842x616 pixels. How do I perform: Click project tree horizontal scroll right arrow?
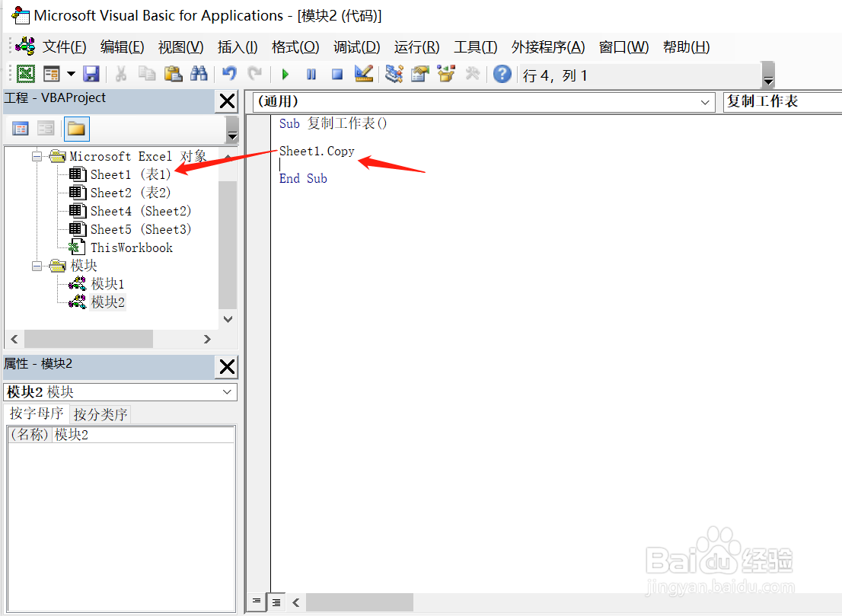pyautogui.click(x=207, y=339)
